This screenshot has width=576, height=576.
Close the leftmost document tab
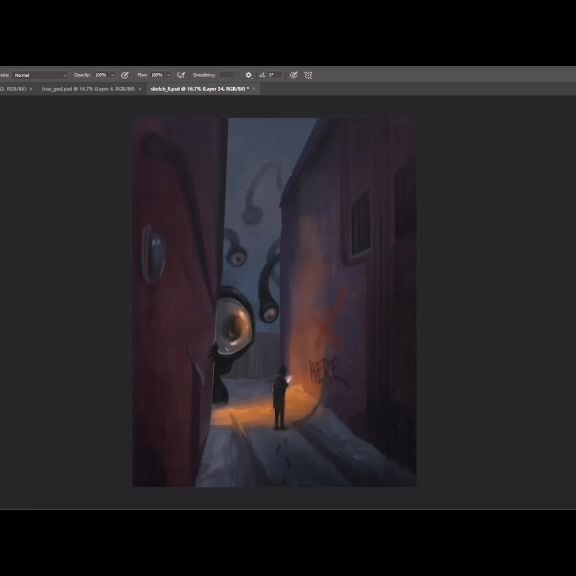(x=31, y=89)
